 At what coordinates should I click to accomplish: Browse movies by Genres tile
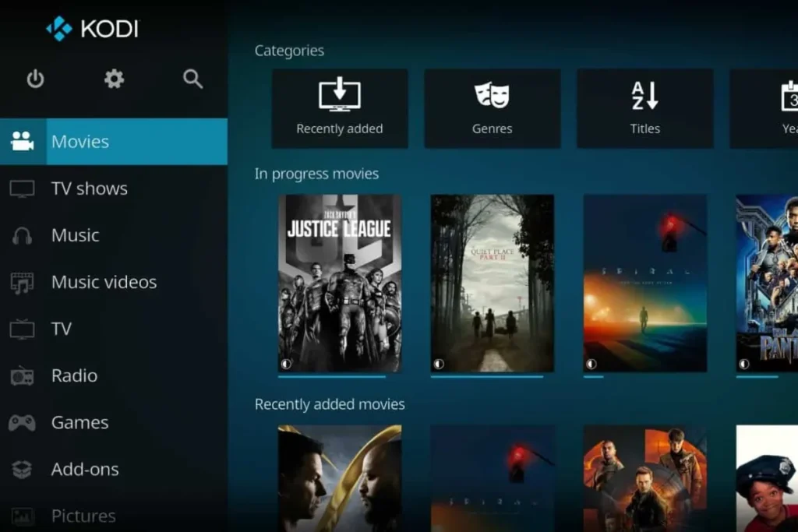click(x=493, y=108)
